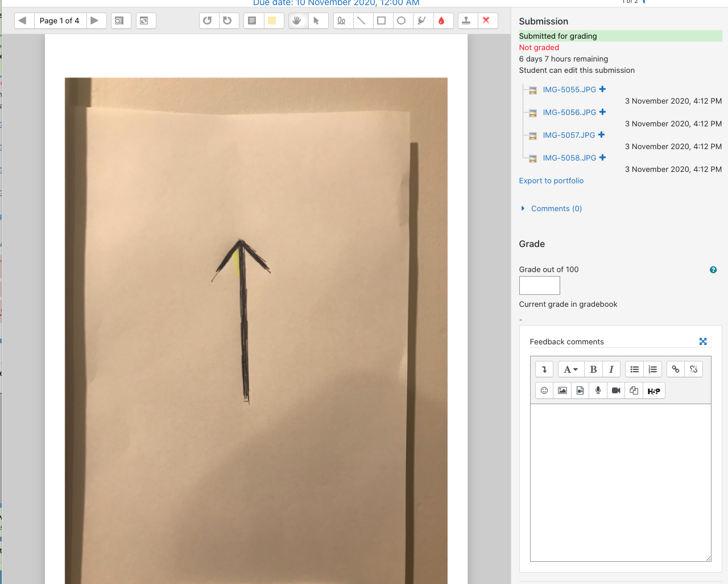Select the oval drawing tool
Screen dimensions: 728x584
pos(402,20)
